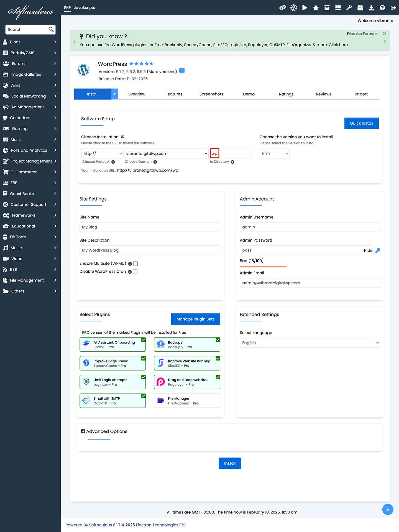Screen dimensions: 399x532
Task: Click the scroll-to-top round button
Action: [x=388, y=509]
